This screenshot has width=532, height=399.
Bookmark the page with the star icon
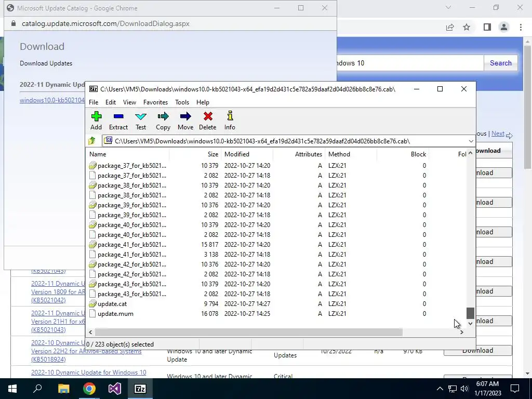(x=467, y=27)
